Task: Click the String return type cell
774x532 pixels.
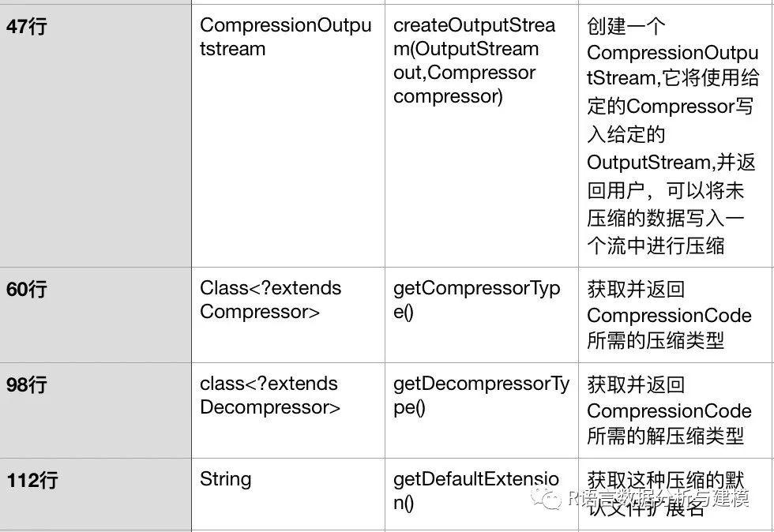Action: pos(226,479)
